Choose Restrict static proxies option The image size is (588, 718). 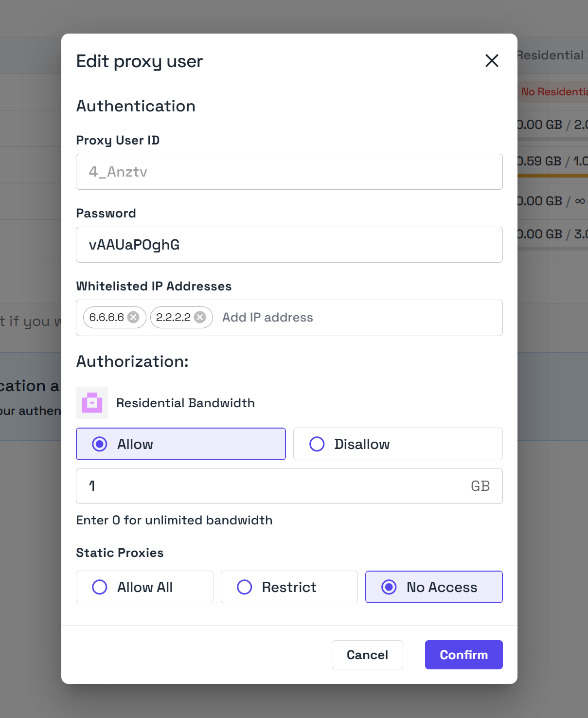(289, 587)
